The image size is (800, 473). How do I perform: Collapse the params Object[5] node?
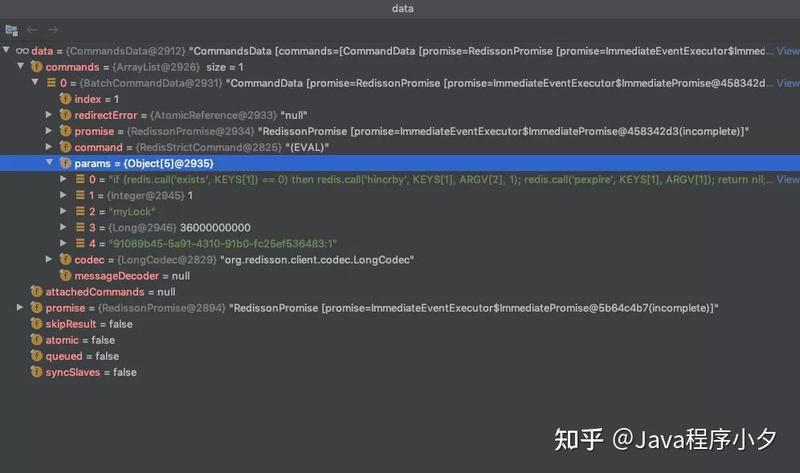49,163
